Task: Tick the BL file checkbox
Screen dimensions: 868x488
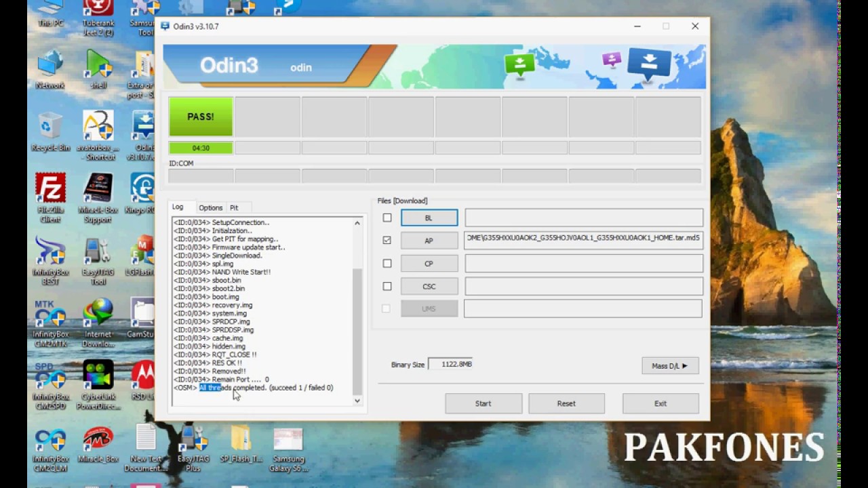Action: coord(387,218)
